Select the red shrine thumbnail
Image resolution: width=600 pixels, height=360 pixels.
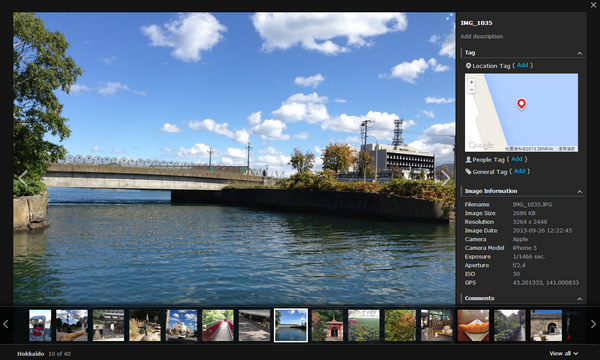[x=327, y=326]
